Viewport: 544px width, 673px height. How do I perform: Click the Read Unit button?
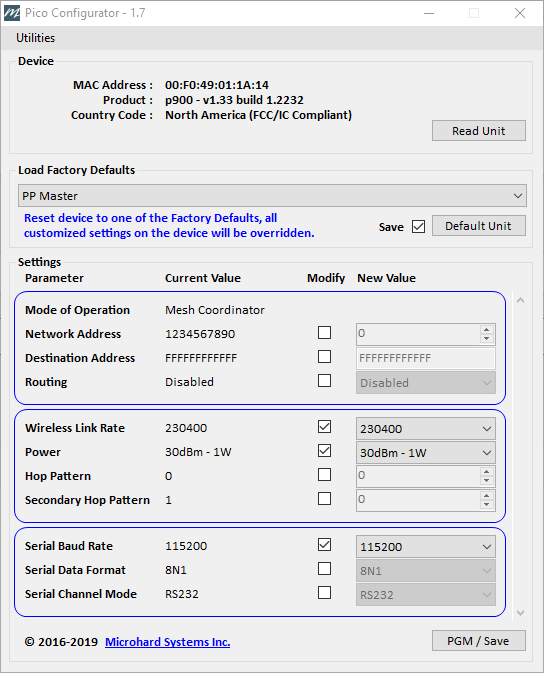pos(479,130)
